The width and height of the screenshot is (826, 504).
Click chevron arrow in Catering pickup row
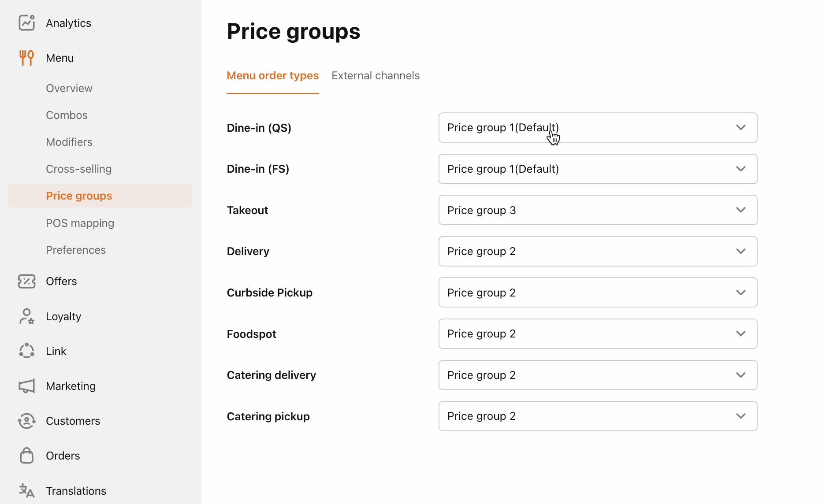click(740, 416)
